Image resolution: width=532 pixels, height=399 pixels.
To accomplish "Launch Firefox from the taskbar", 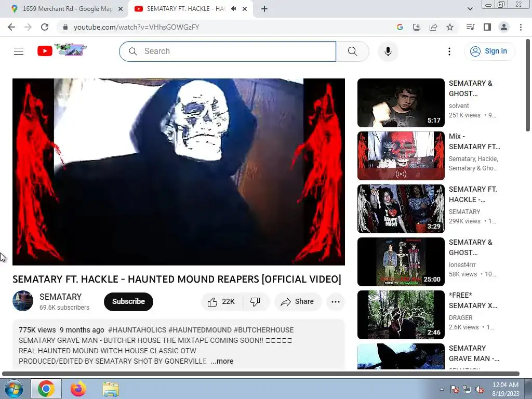I will pyautogui.click(x=78, y=389).
